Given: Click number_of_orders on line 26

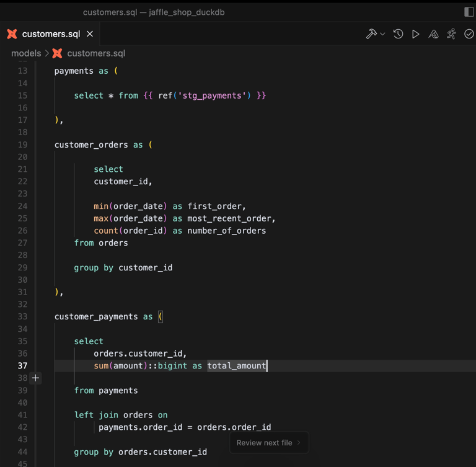Looking at the screenshot, I should tap(226, 231).
